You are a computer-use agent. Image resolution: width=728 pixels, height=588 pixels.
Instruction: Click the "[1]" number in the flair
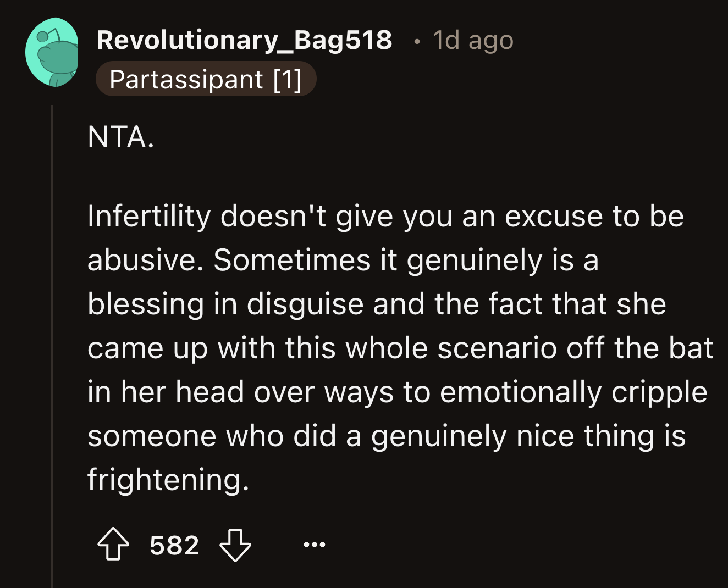point(287,79)
